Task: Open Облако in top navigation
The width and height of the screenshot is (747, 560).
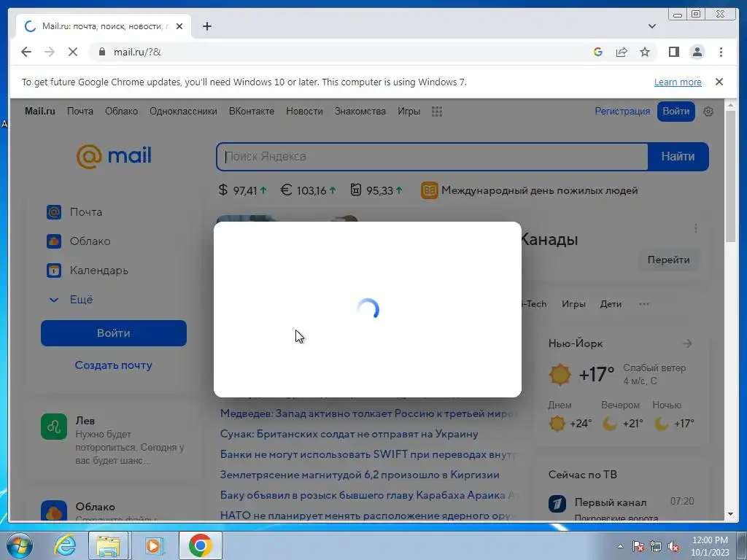Action: point(122,112)
